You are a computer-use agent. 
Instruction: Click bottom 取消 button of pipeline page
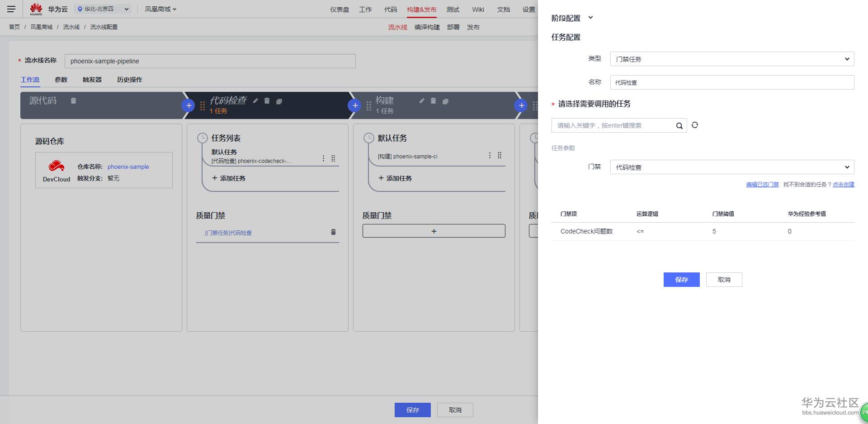tap(455, 410)
